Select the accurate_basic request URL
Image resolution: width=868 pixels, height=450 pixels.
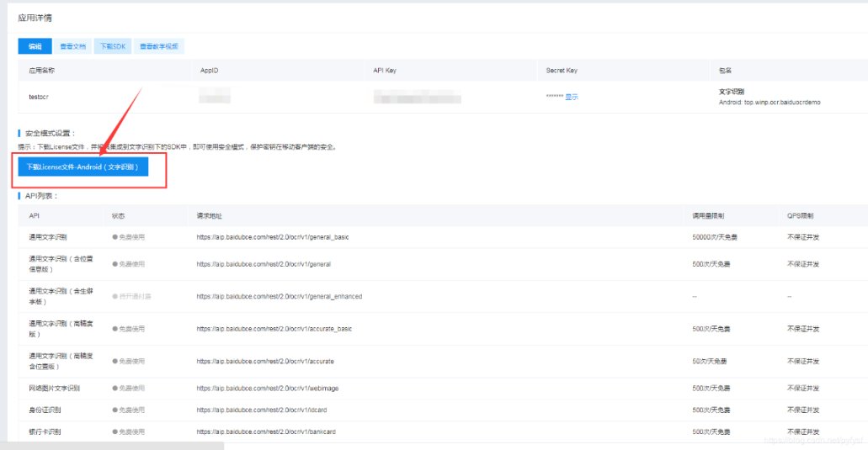coord(274,329)
